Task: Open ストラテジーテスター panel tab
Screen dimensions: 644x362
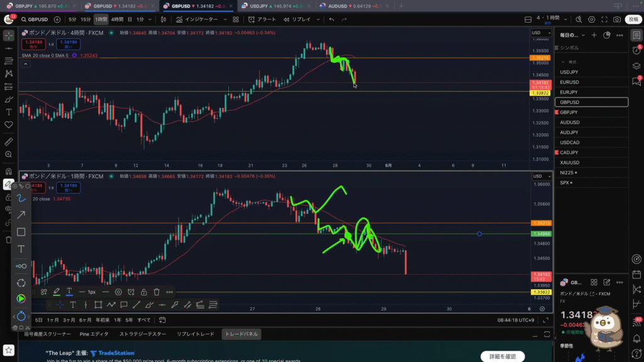Action: [143, 334]
